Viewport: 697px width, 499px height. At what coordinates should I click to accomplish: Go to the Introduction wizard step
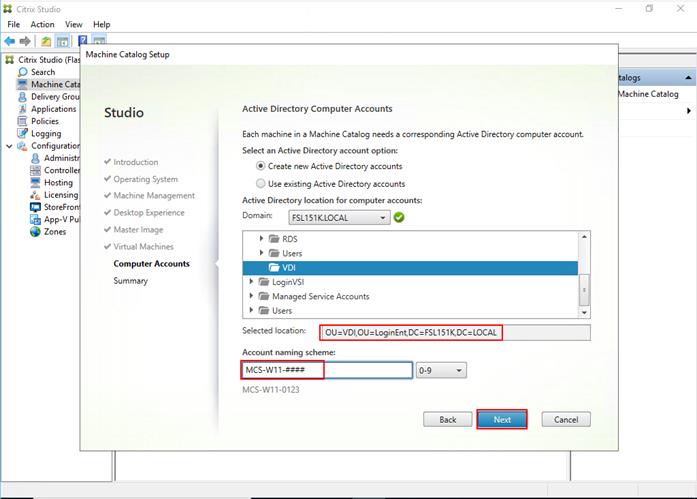(x=136, y=162)
